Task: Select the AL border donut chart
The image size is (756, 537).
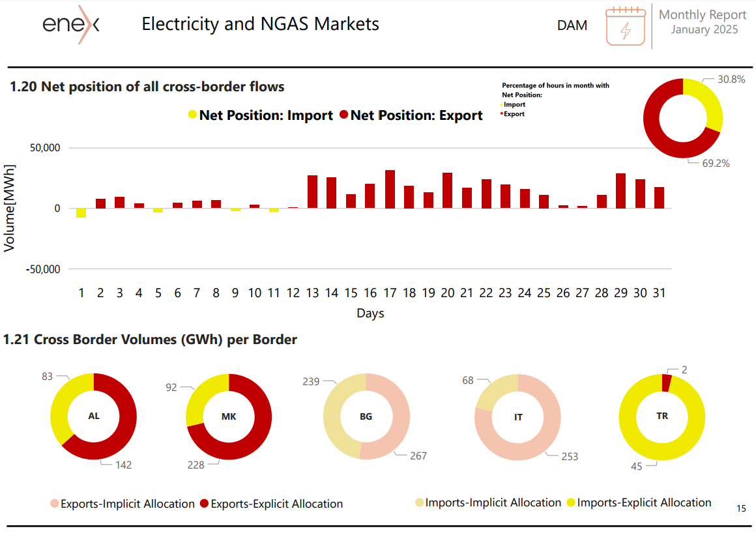Action: [94, 416]
